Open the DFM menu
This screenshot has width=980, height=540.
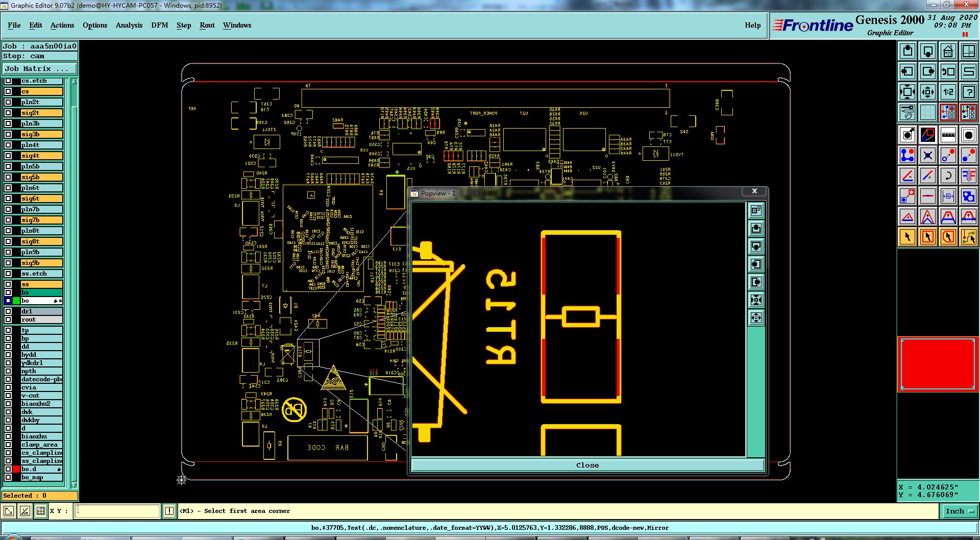pos(159,25)
